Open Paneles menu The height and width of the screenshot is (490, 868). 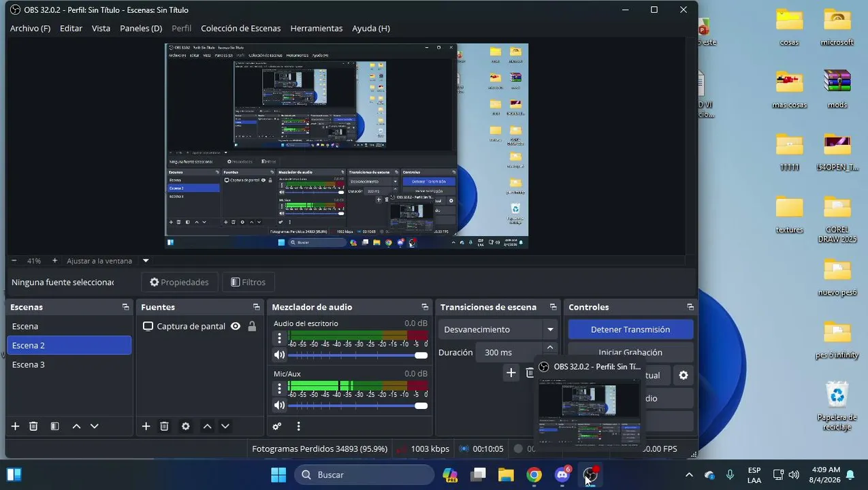point(141,29)
